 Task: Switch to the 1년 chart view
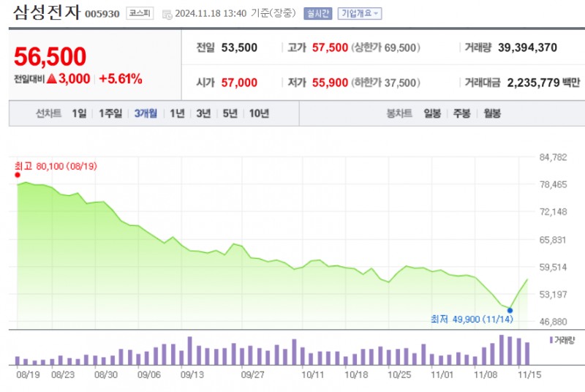tap(177, 113)
